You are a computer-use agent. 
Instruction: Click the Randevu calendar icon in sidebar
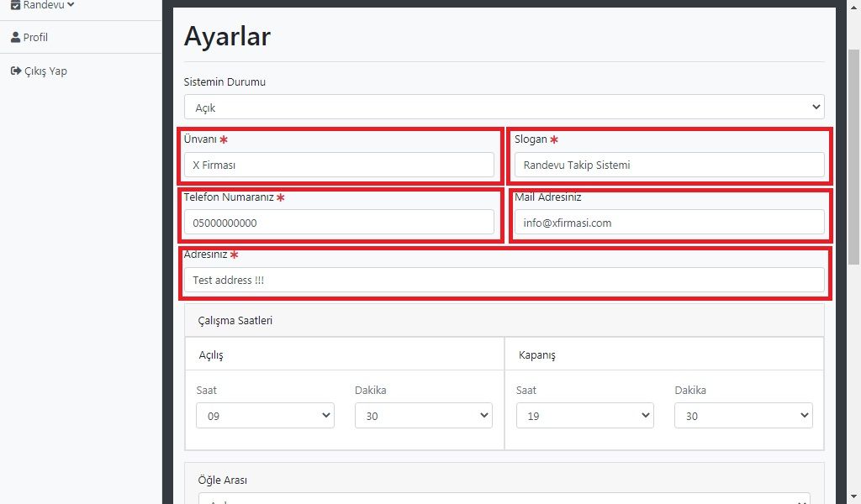15,4
